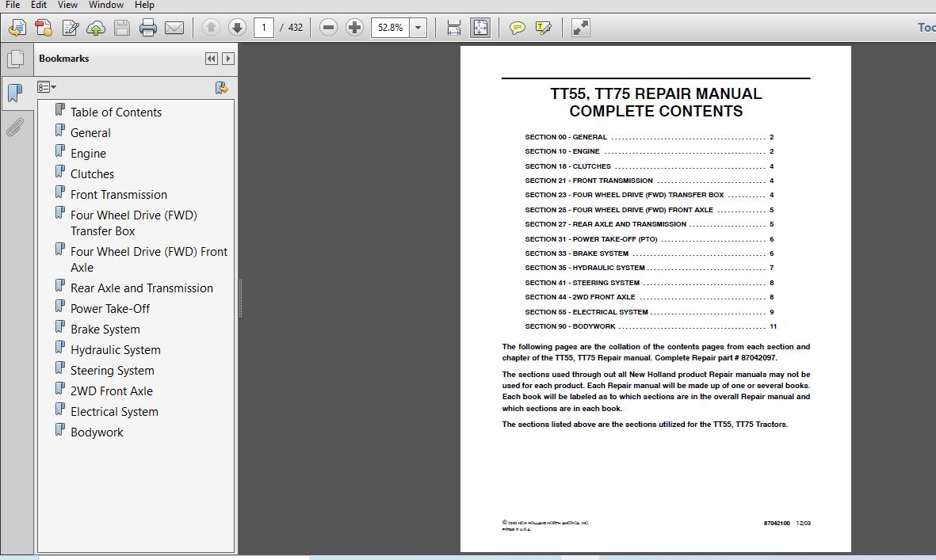Expand the Bookmarks pane with right arrow
The width and height of the screenshot is (936, 560).
228,59
